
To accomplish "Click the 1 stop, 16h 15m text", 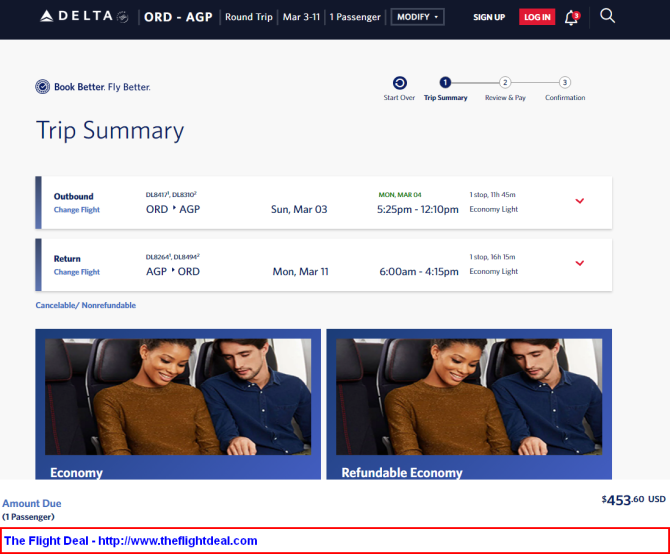I will pos(492,257).
